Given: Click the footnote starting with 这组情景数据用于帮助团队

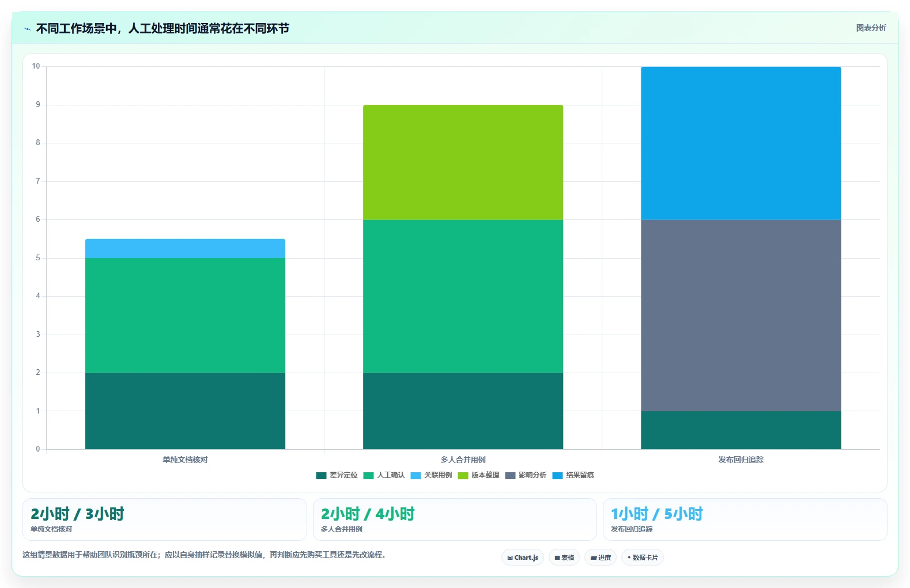Looking at the screenshot, I should pos(204,555).
